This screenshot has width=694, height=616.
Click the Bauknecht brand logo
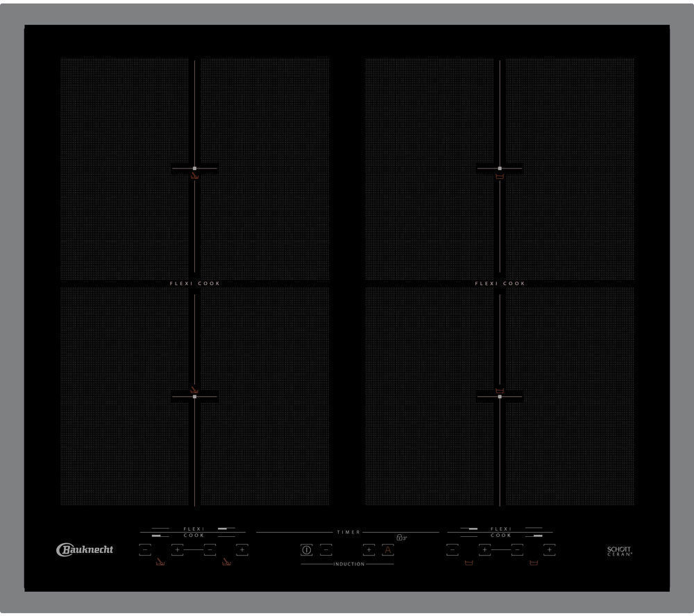coord(85,549)
